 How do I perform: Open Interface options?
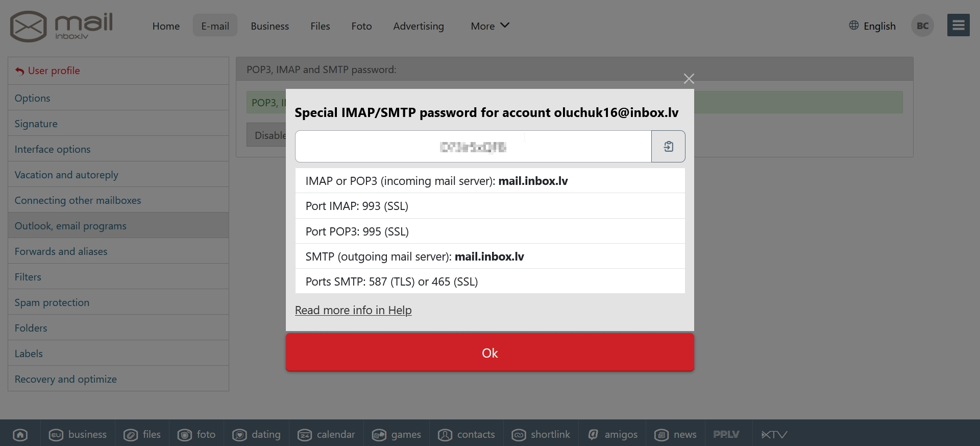point(118,149)
